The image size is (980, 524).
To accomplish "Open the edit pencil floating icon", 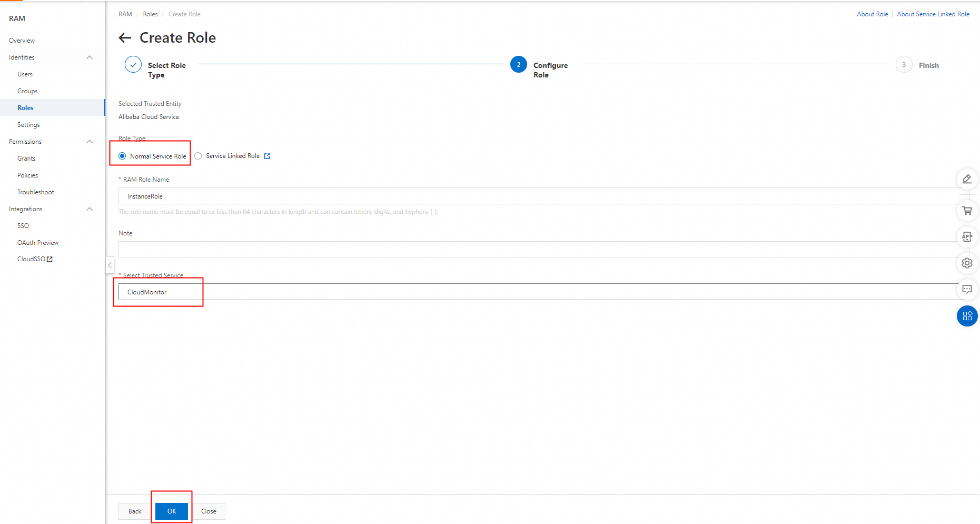I will click(967, 179).
